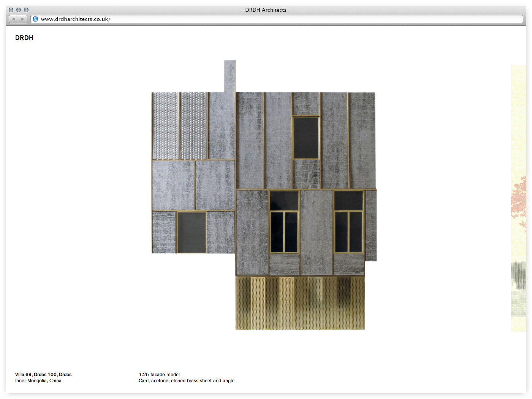Click the chimney atop the facade model

(230, 76)
